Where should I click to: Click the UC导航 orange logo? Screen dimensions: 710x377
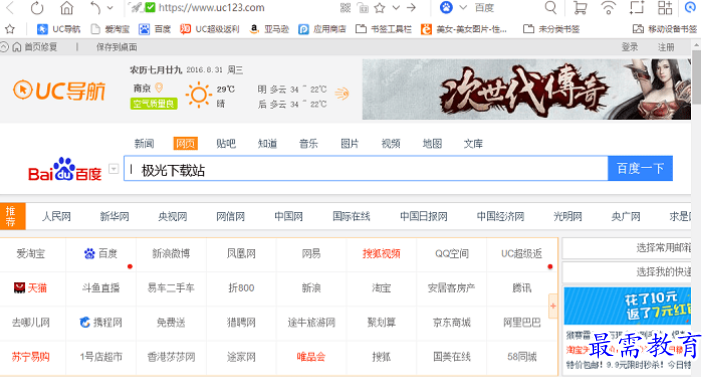59,91
